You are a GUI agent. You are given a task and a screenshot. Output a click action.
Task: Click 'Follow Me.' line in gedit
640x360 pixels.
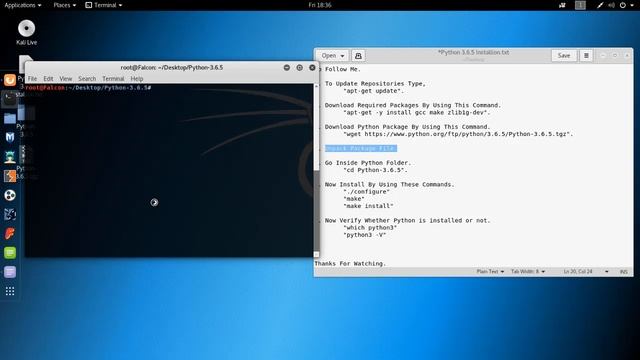point(342,69)
